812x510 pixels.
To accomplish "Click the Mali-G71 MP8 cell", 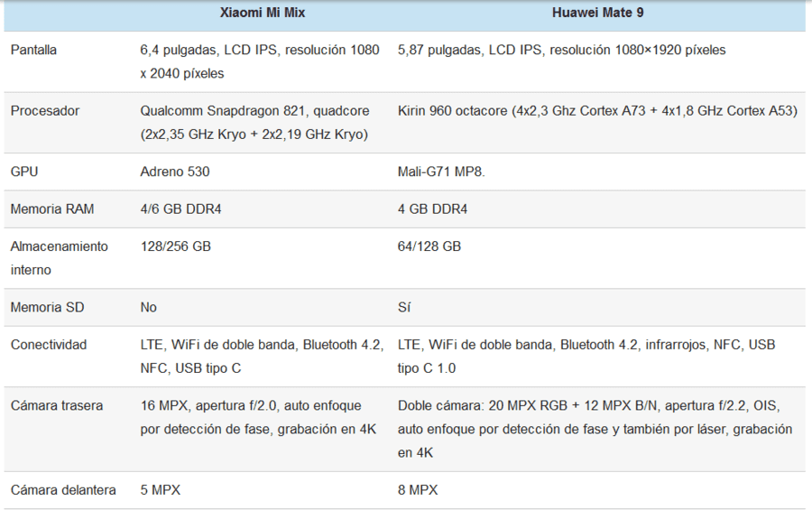I will [x=441, y=172].
